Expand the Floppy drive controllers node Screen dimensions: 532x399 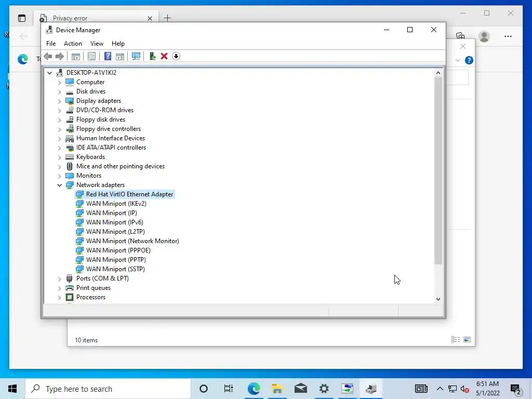click(59, 129)
